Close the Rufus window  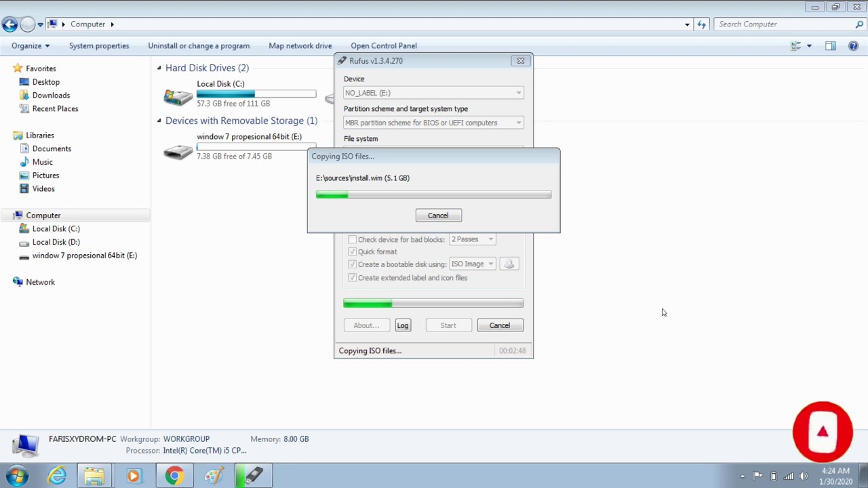click(x=521, y=61)
